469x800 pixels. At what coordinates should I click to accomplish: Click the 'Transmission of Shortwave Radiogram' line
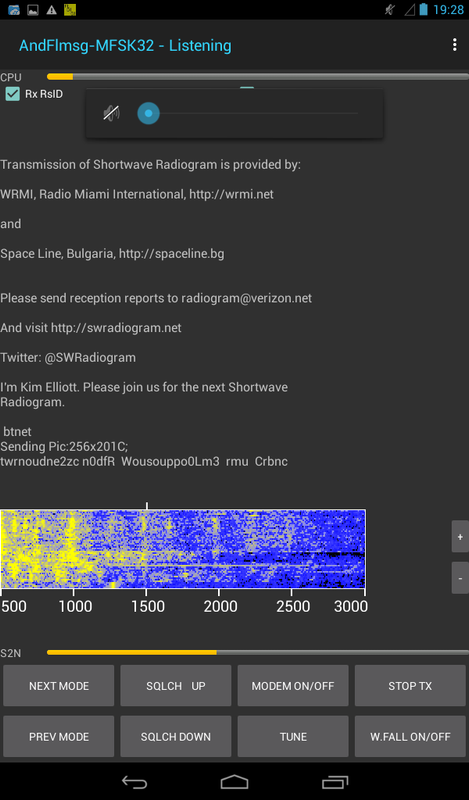151,165
